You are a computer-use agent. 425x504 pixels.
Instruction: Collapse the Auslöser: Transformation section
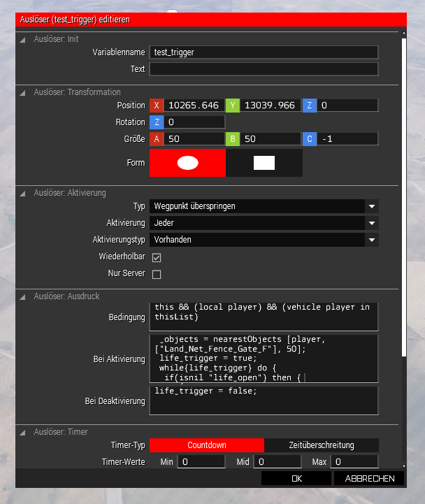pyautogui.click(x=22, y=93)
